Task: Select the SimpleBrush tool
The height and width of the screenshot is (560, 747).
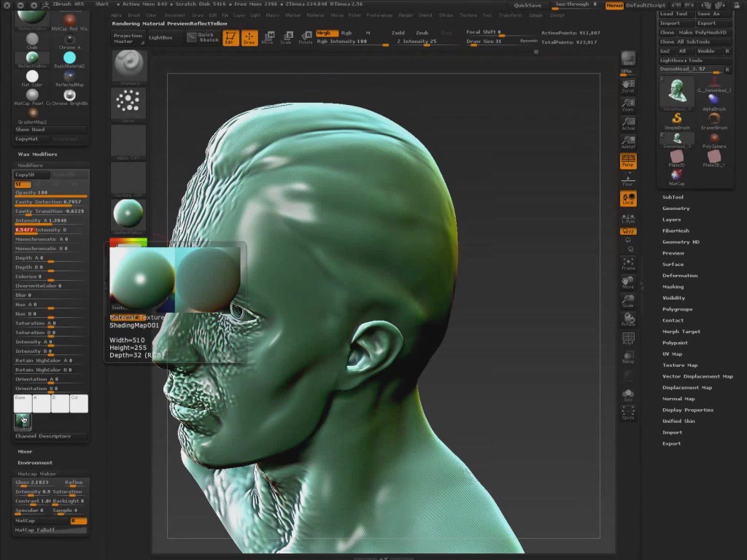Action: (x=676, y=121)
